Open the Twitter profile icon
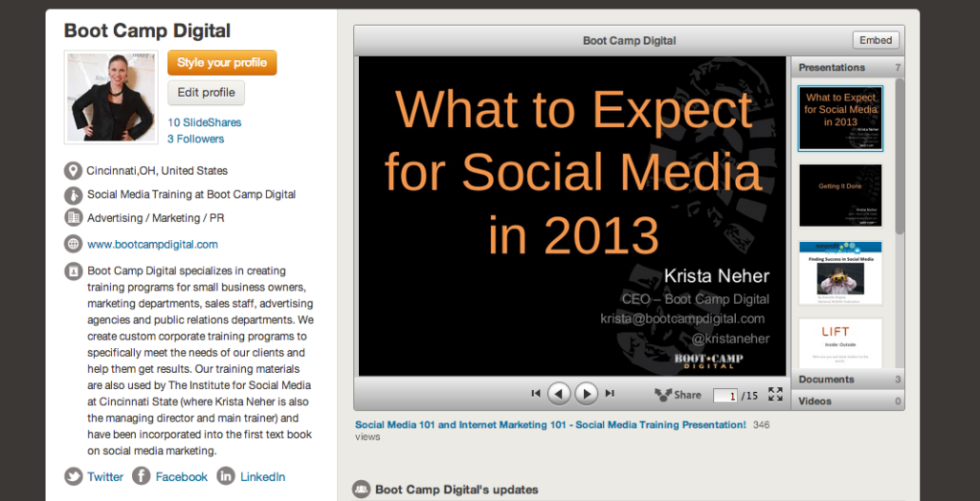 pyautogui.click(x=74, y=476)
